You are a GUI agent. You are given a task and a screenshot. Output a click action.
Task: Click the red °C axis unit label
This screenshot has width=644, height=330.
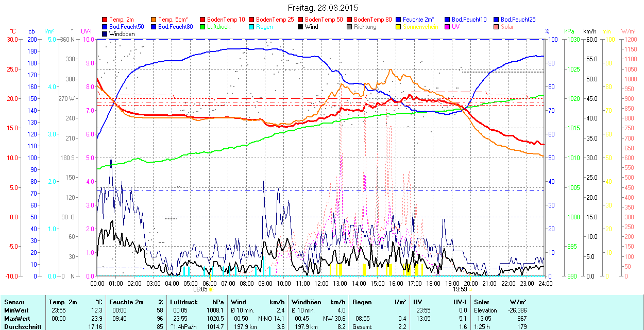(x=13, y=31)
